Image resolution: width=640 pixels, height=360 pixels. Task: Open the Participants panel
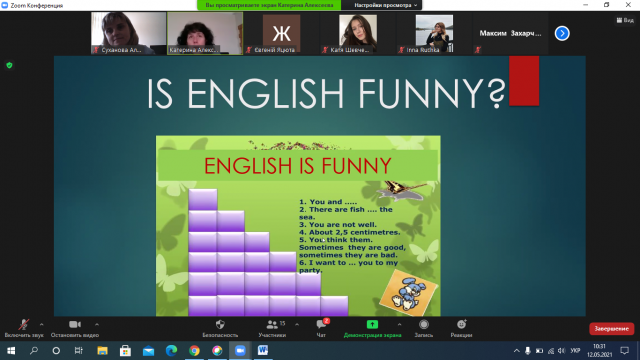click(x=272, y=328)
